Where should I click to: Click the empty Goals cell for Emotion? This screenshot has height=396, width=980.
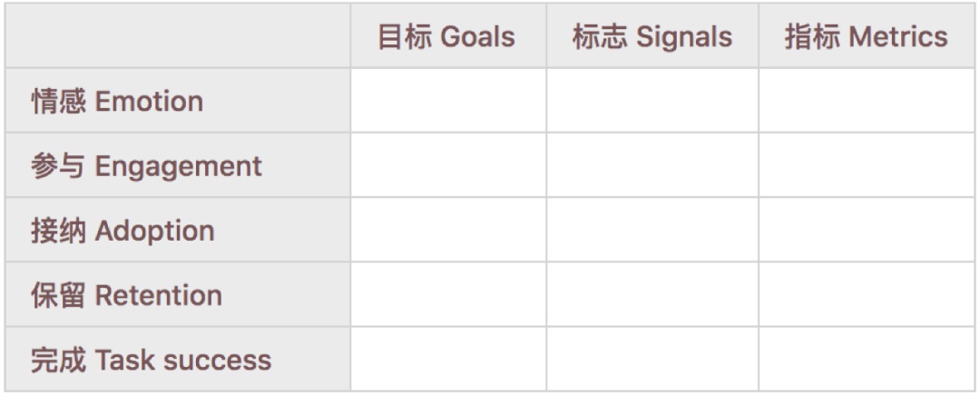coord(448,101)
